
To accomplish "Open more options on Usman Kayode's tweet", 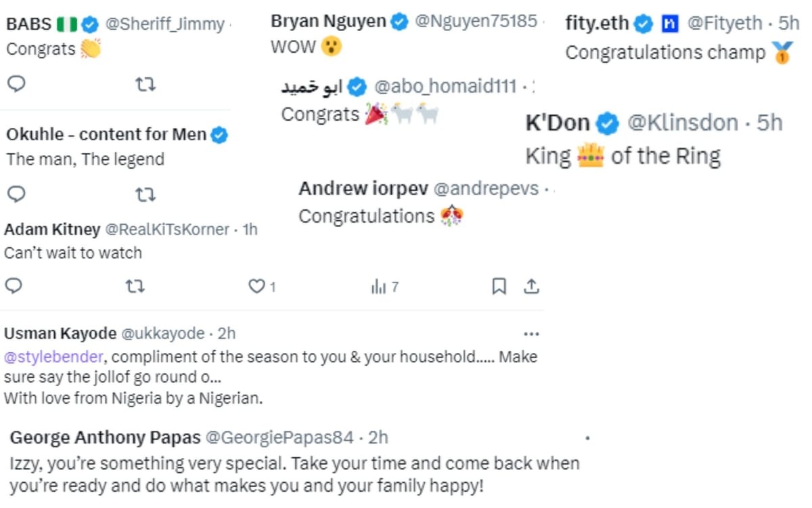I will pyautogui.click(x=532, y=333).
